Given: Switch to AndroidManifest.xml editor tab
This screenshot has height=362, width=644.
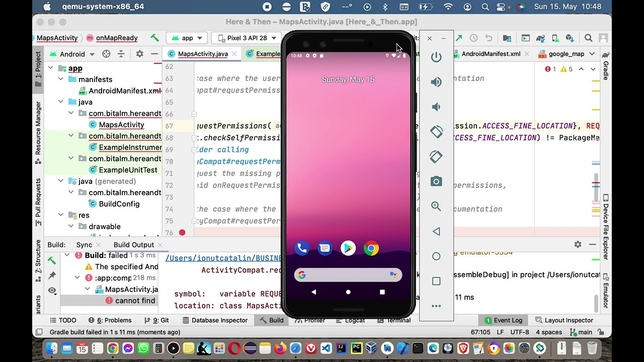Looking at the screenshot, I should [x=491, y=54].
